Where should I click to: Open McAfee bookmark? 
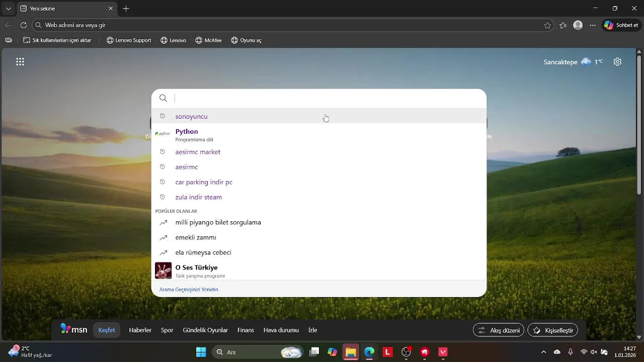click(x=208, y=40)
